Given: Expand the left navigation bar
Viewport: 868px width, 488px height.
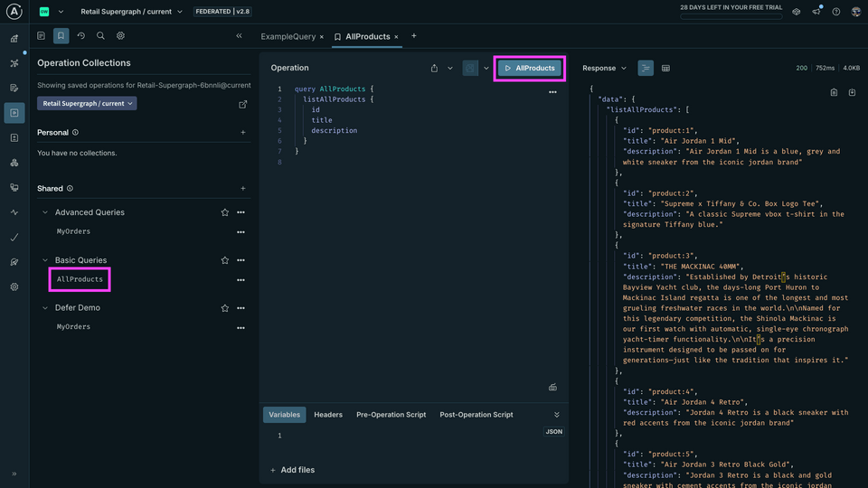Looking at the screenshot, I should [x=14, y=474].
